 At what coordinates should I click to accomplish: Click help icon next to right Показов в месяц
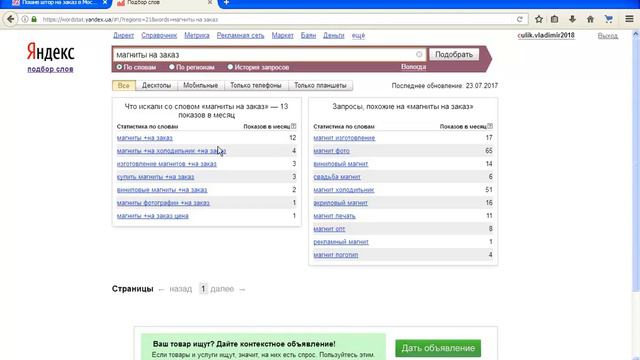[490, 126]
